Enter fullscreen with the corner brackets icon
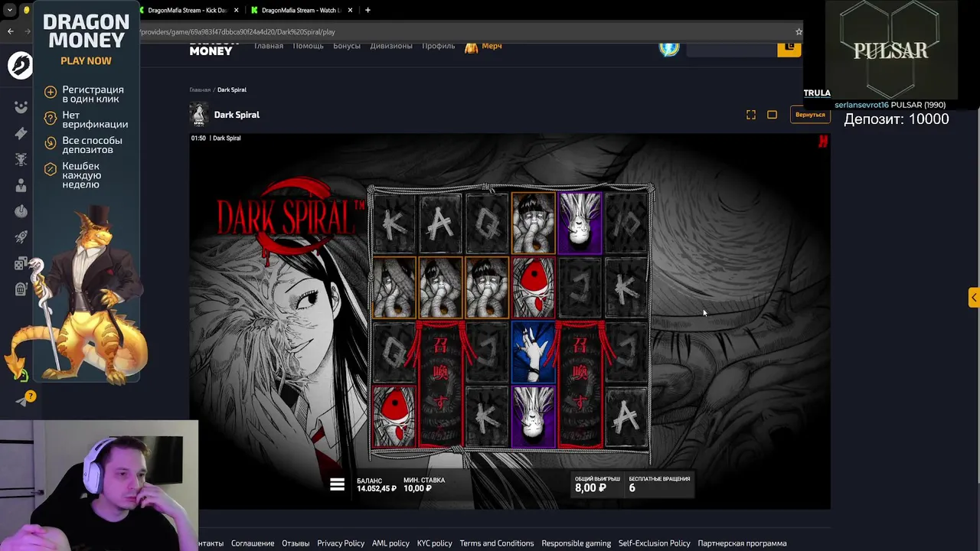This screenshot has height=551, width=980. (x=751, y=115)
